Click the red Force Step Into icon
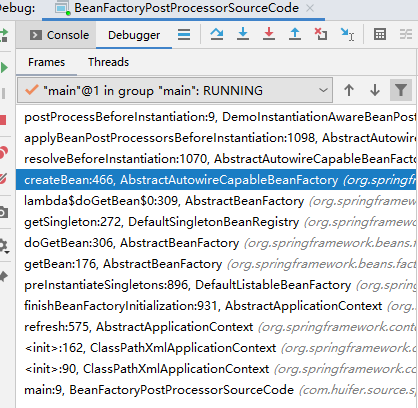This screenshot has width=418, height=408. (269, 34)
